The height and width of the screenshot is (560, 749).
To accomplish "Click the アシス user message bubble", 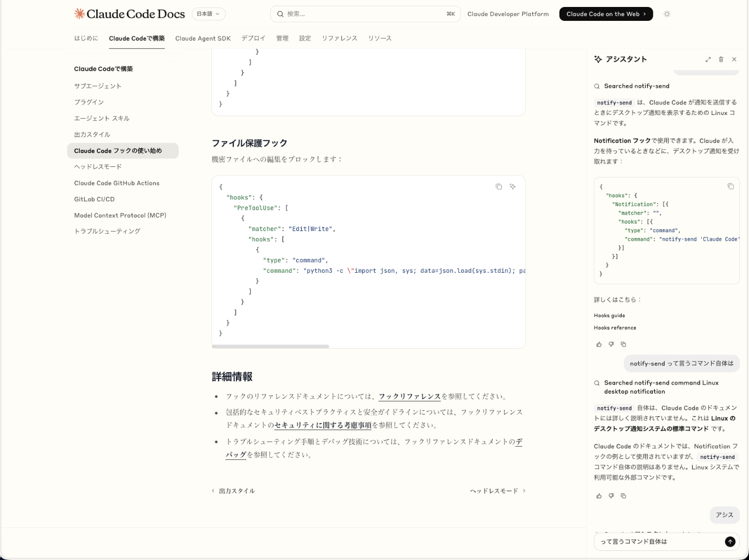I will click(x=725, y=515).
